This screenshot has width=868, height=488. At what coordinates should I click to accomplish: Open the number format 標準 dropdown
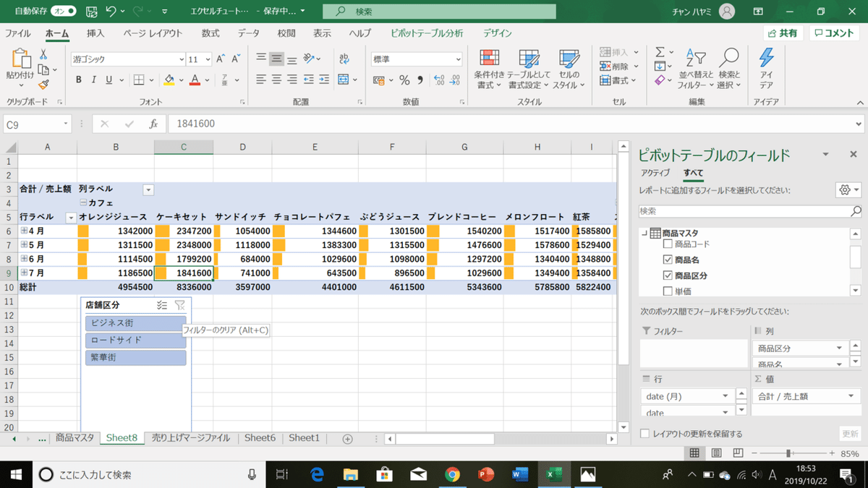[458, 59]
